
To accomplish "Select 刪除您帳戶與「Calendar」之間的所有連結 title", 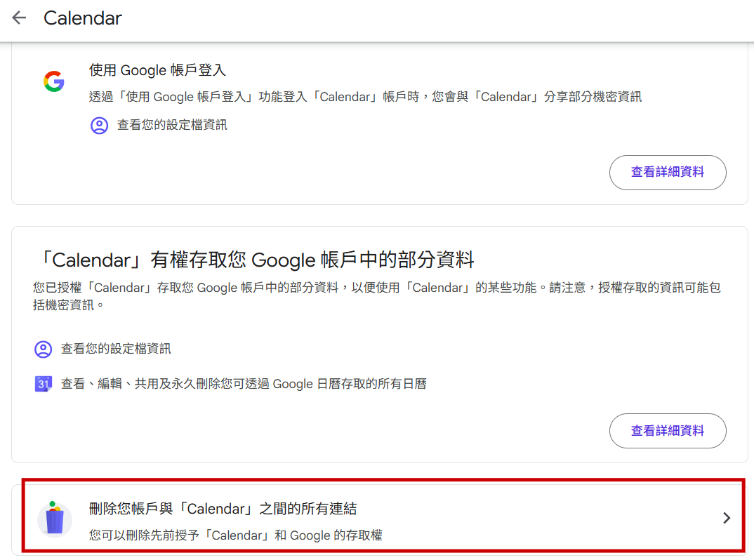I will pos(227,509).
